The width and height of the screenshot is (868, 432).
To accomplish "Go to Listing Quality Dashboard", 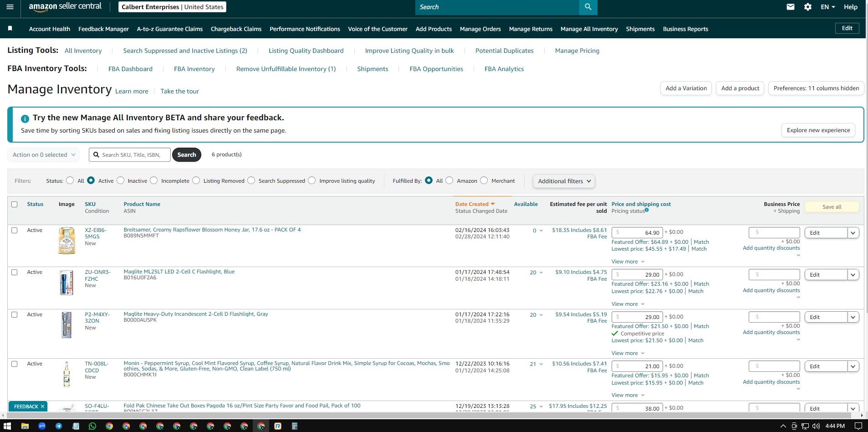I will click(306, 51).
